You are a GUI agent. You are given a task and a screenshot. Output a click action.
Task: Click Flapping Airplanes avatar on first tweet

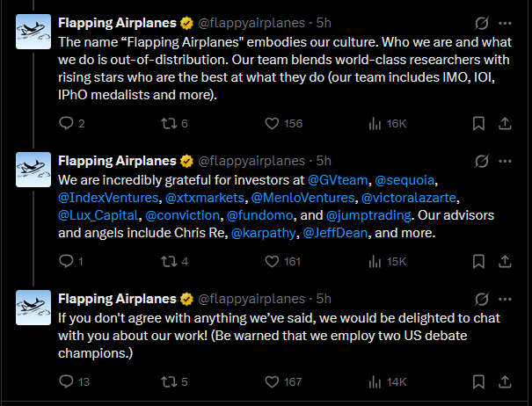click(x=33, y=31)
